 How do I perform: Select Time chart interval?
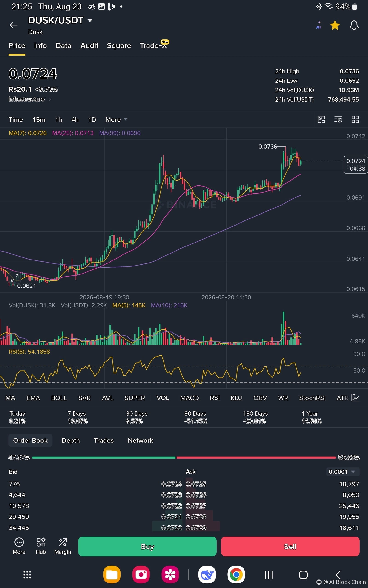tap(16, 119)
